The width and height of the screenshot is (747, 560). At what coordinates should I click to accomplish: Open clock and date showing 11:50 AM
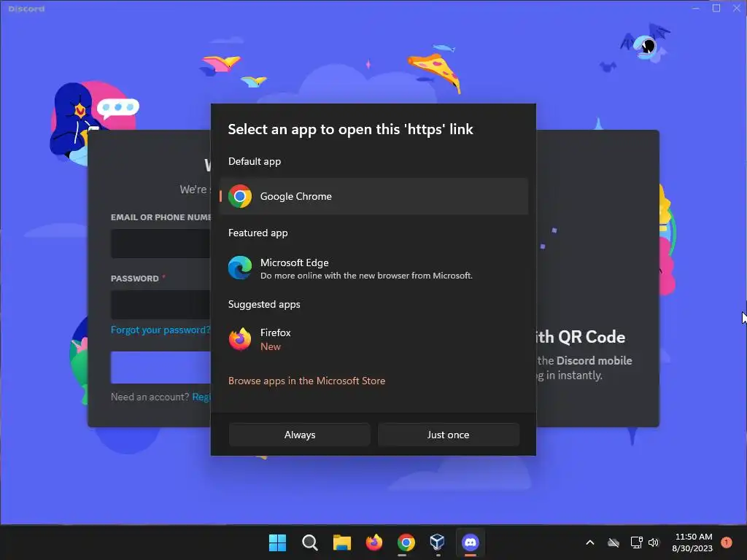click(692, 542)
